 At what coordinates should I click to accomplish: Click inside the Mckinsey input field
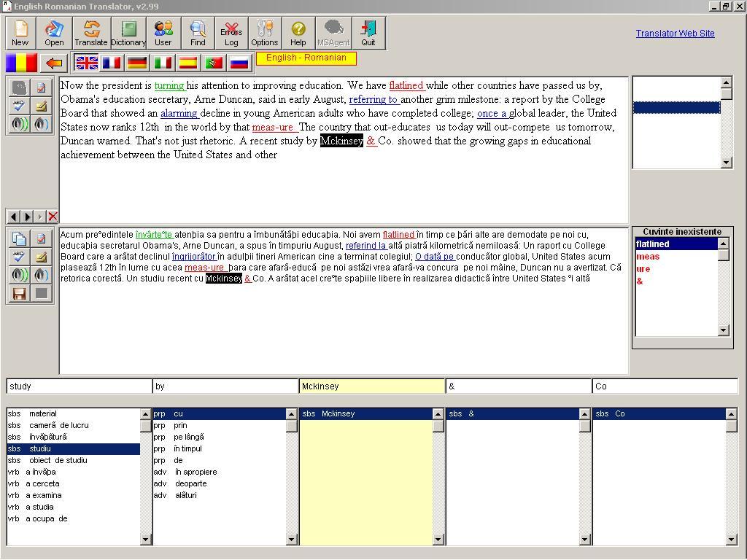(372, 386)
